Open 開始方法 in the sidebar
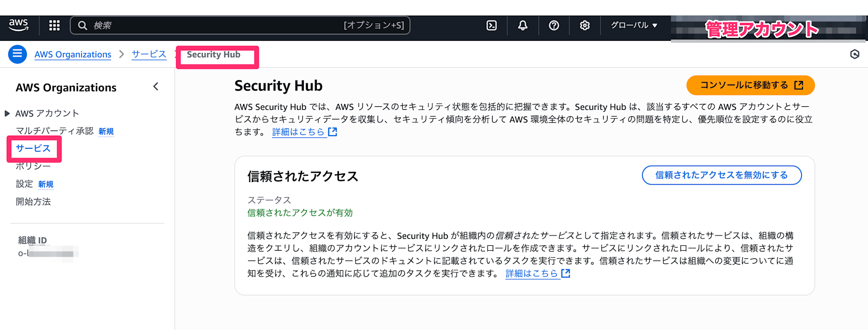Image resolution: width=868 pixels, height=330 pixels. pyautogui.click(x=33, y=202)
